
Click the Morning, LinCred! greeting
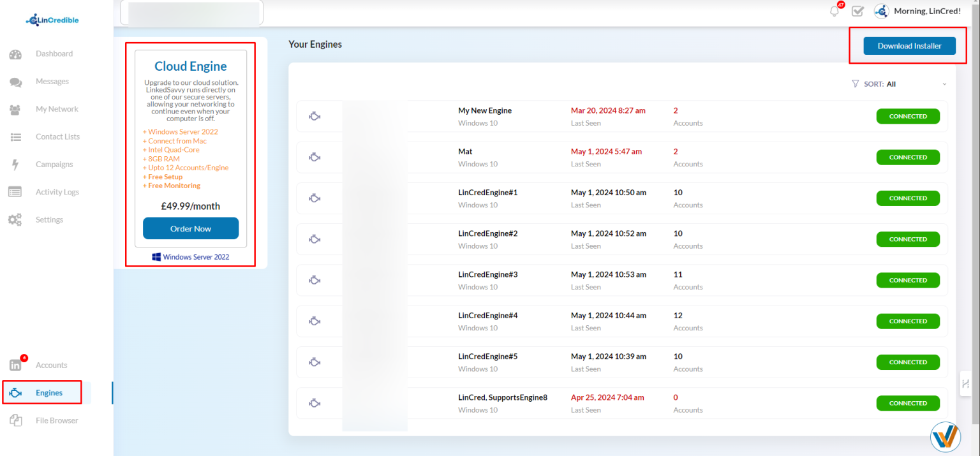(x=927, y=11)
